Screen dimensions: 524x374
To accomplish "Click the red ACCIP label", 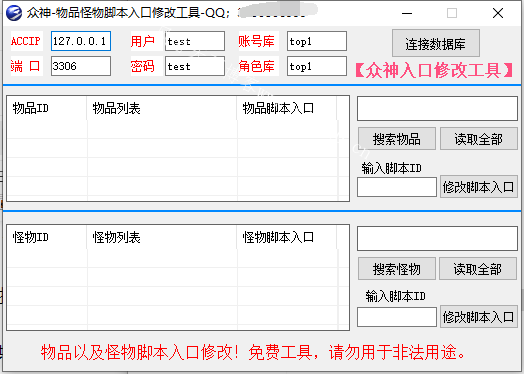I will [26, 41].
